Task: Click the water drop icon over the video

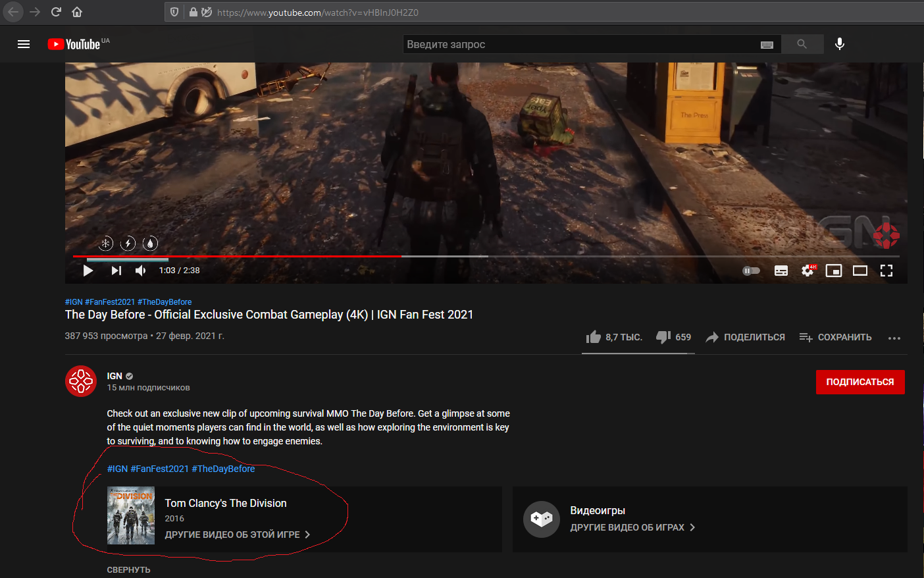Action: tap(151, 244)
